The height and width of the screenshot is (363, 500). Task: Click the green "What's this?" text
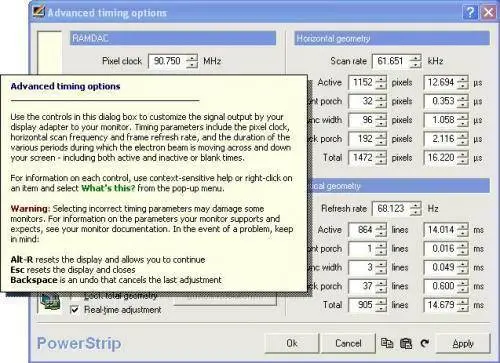pyautogui.click(x=108, y=188)
